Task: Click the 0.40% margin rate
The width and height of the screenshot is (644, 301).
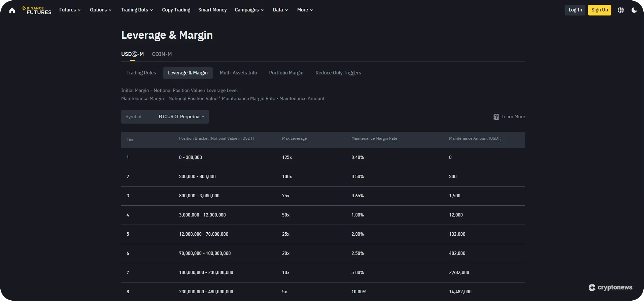Action: click(358, 158)
